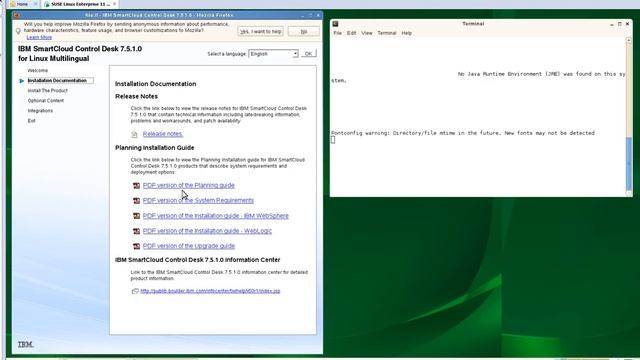Select Install The Product in the navigation
The height and width of the screenshot is (360, 640).
[47, 91]
